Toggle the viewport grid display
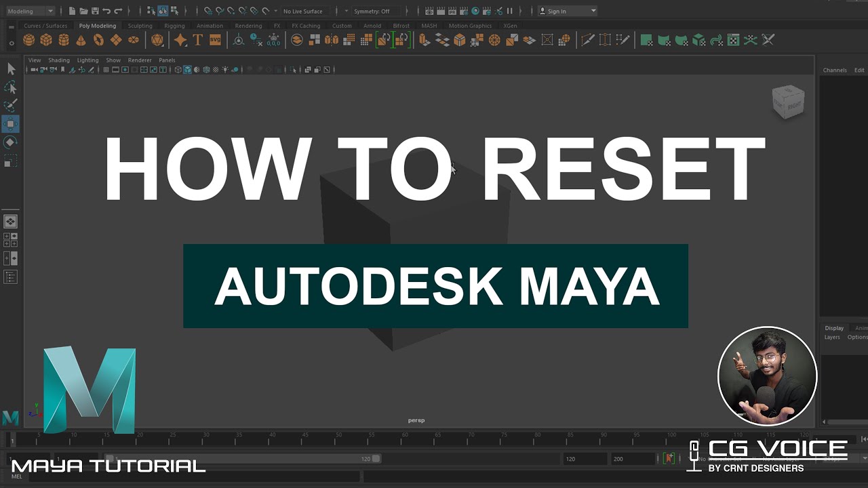 tap(106, 70)
